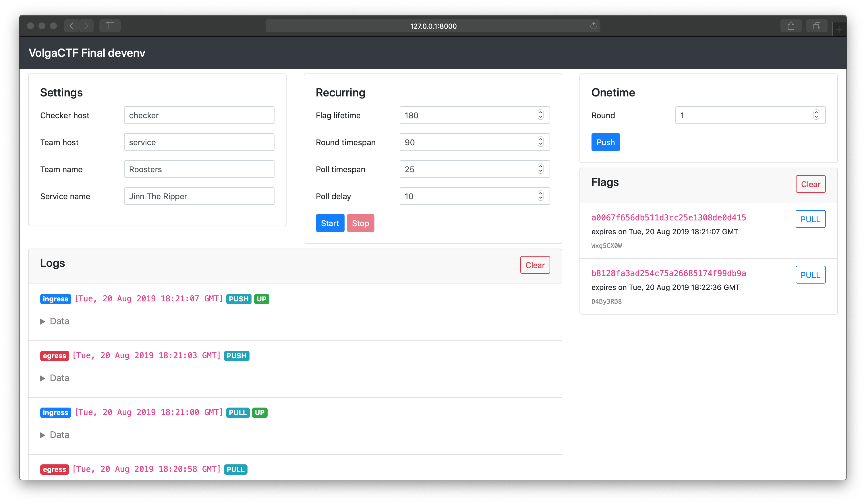Focus the browser address bar

[x=433, y=26]
